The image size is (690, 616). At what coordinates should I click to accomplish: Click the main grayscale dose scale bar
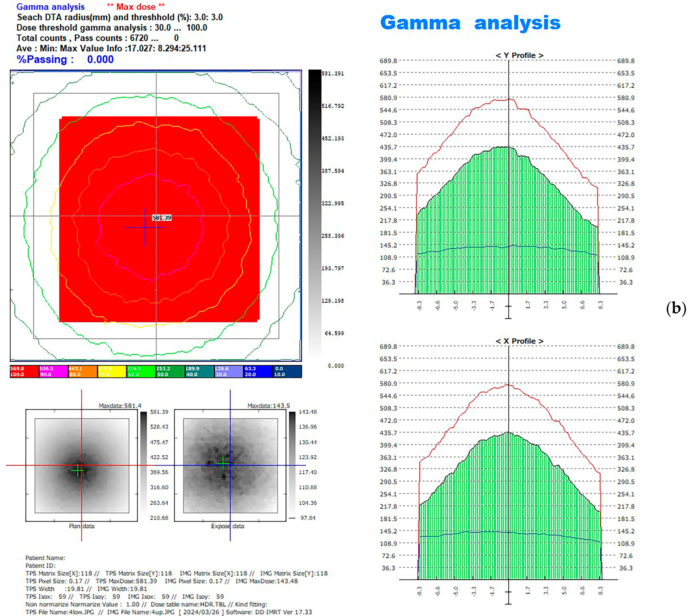pos(314,213)
